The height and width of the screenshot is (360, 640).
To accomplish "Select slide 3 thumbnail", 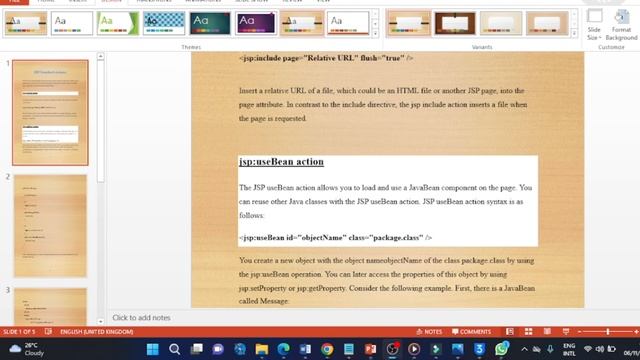I will [x=50, y=306].
